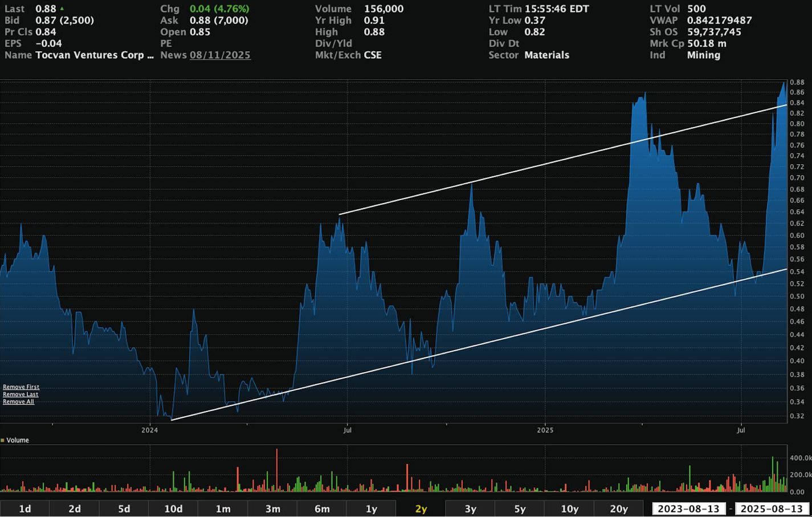
Task: Edit the start date 2023-08-13 field
Action: coord(688,508)
